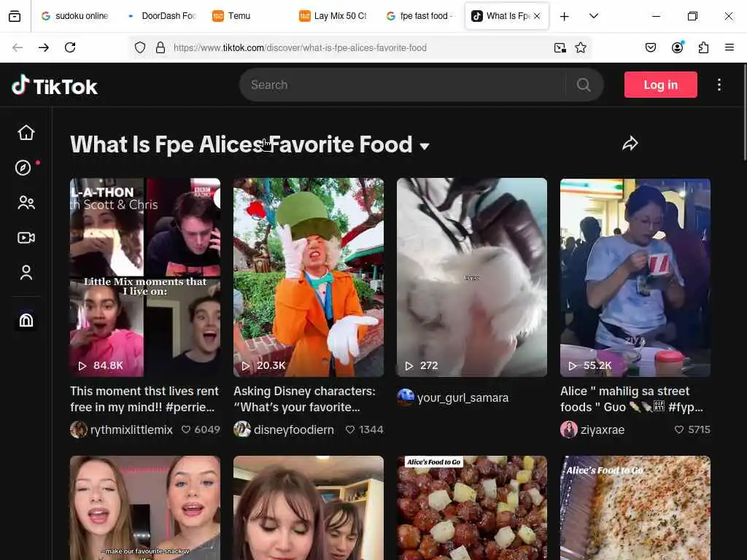Play the Mad Hatter Disney video thumbnail

point(309,277)
